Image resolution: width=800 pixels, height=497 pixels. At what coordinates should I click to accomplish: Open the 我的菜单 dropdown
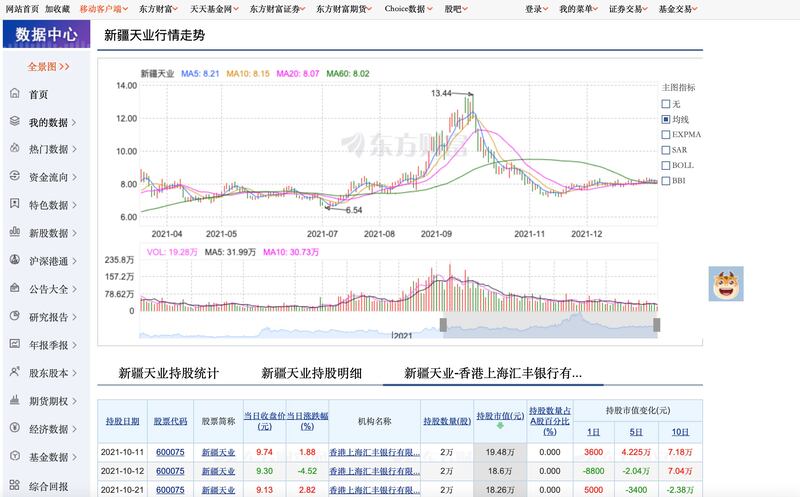[x=579, y=9]
